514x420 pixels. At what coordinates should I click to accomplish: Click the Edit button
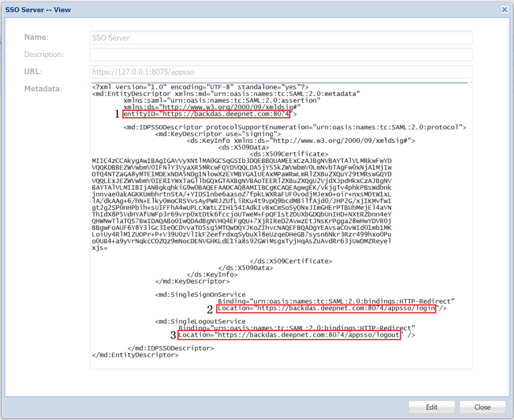[x=432, y=407]
